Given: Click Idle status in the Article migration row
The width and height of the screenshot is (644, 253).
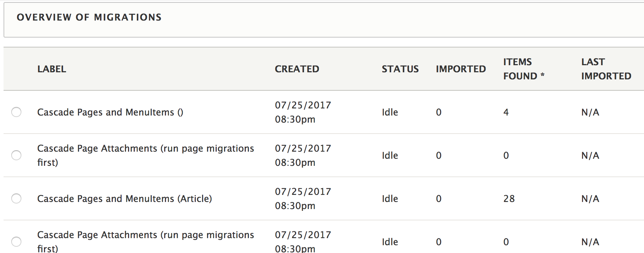Looking at the screenshot, I should pyautogui.click(x=390, y=199).
